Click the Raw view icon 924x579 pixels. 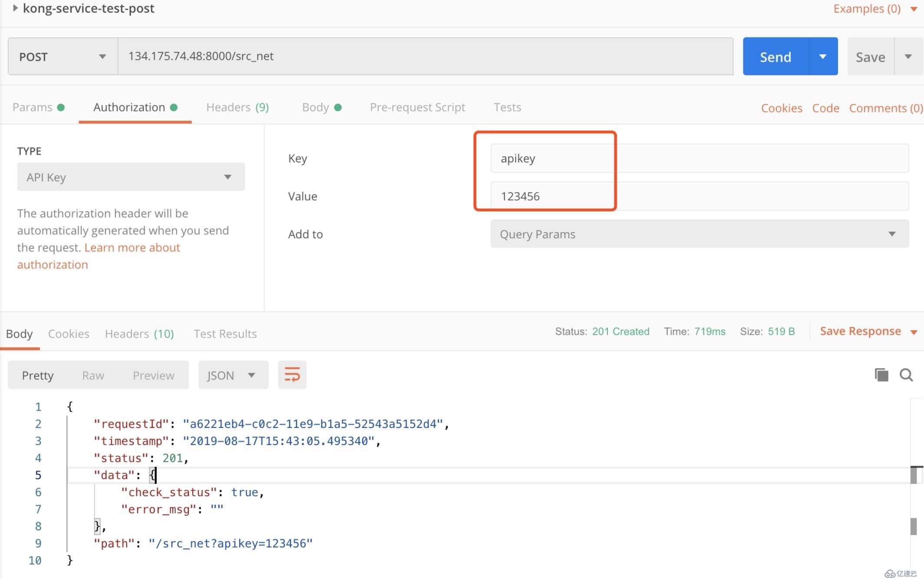coord(93,375)
